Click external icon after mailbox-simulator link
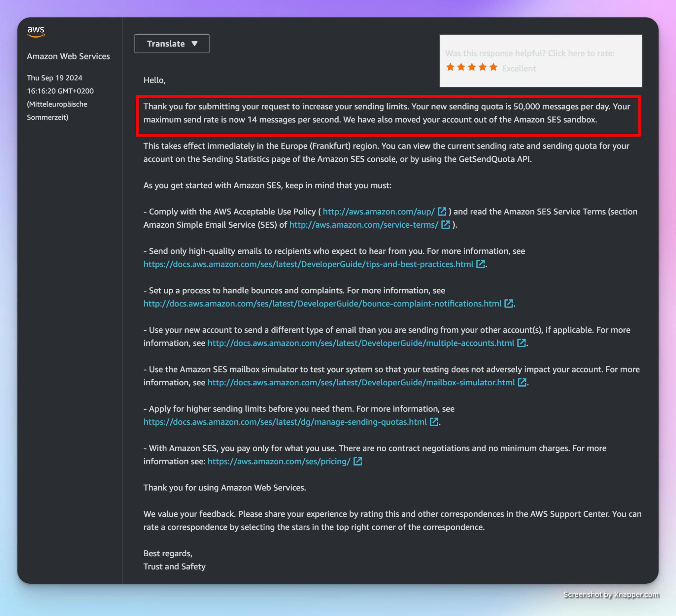The width and height of the screenshot is (676, 616). coord(522,382)
